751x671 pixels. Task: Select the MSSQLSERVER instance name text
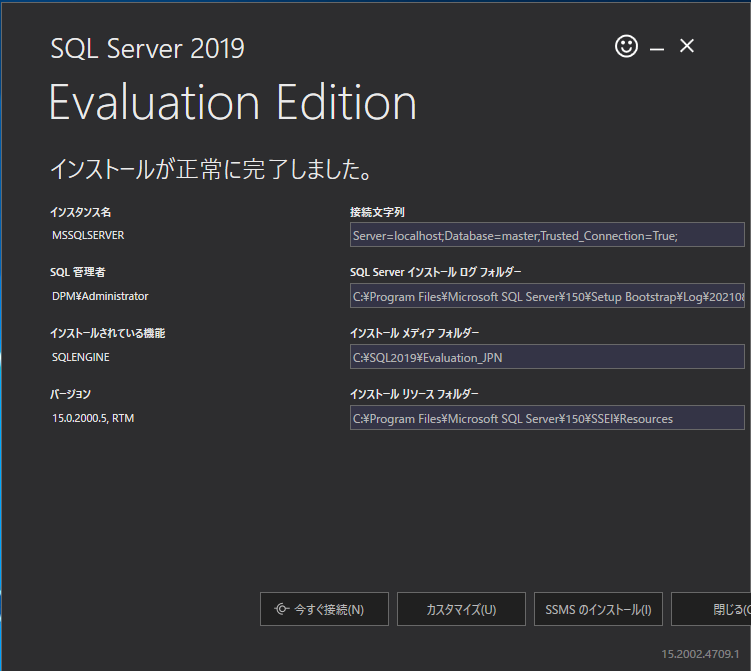pos(88,235)
